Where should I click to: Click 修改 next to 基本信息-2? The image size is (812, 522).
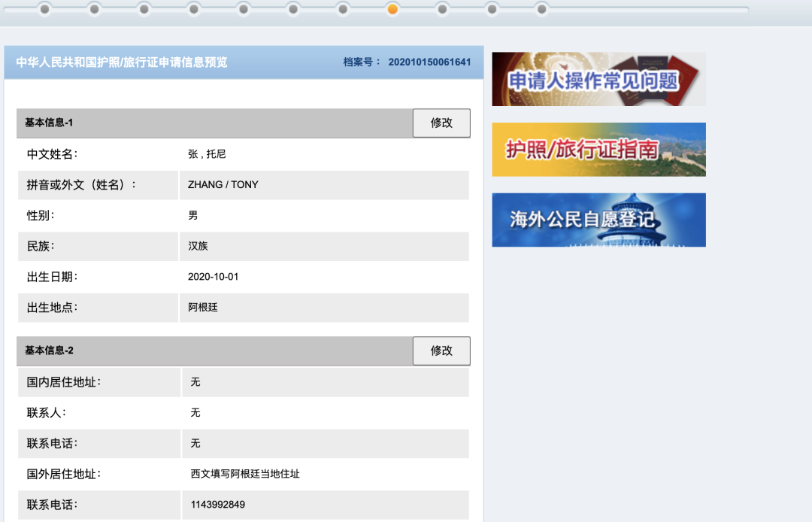(441, 351)
